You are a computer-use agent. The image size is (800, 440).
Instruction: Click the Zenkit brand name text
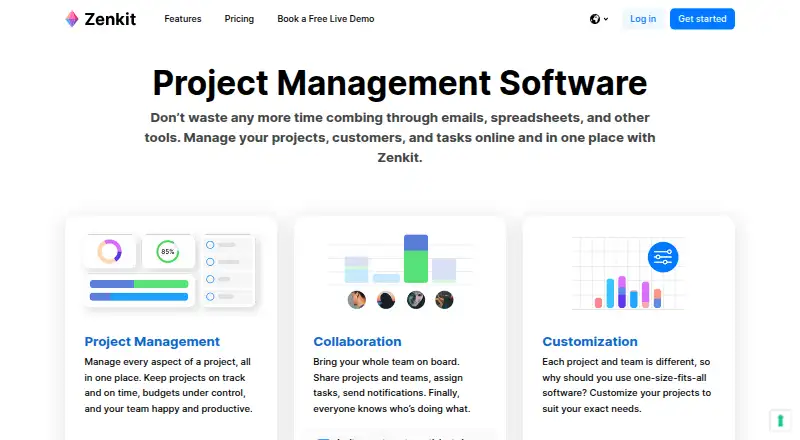coord(110,19)
